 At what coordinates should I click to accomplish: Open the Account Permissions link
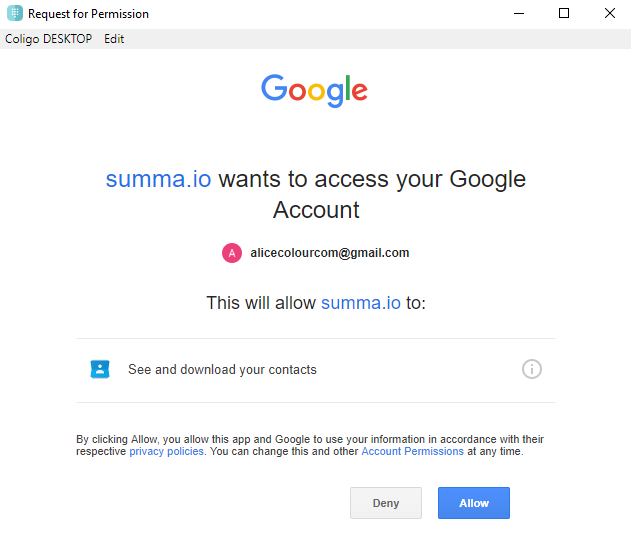(412, 452)
